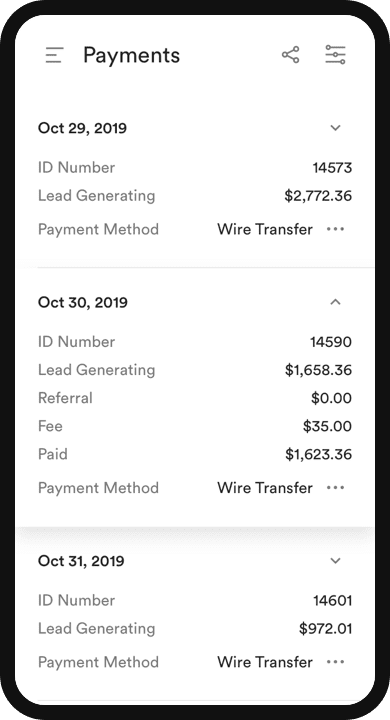Collapse the Oct 30, 2019 entry chevron
Image resolution: width=390 pixels, height=720 pixels.
[336, 302]
